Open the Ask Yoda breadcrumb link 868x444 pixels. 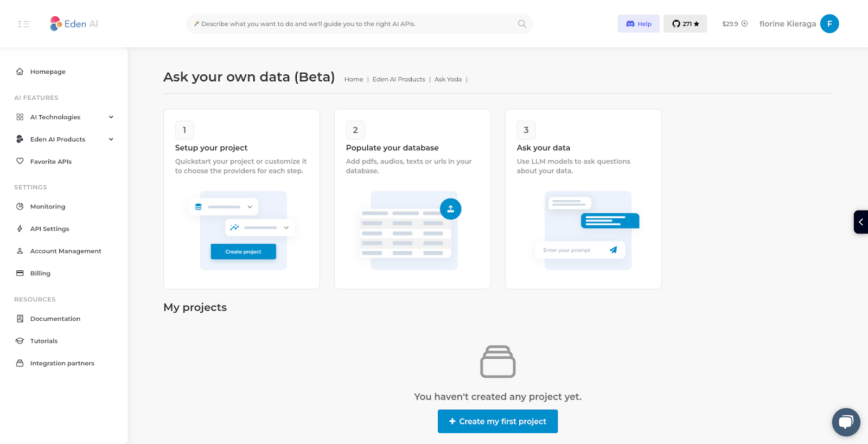click(x=448, y=79)
